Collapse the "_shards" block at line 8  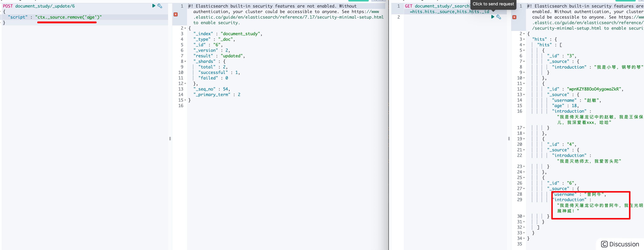coord(185,62)
